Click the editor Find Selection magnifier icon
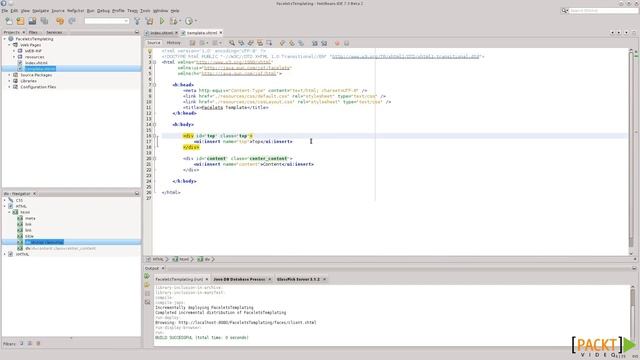Image resolution: width=640 pixels, height=360 pixels. [x=232, y=43]
